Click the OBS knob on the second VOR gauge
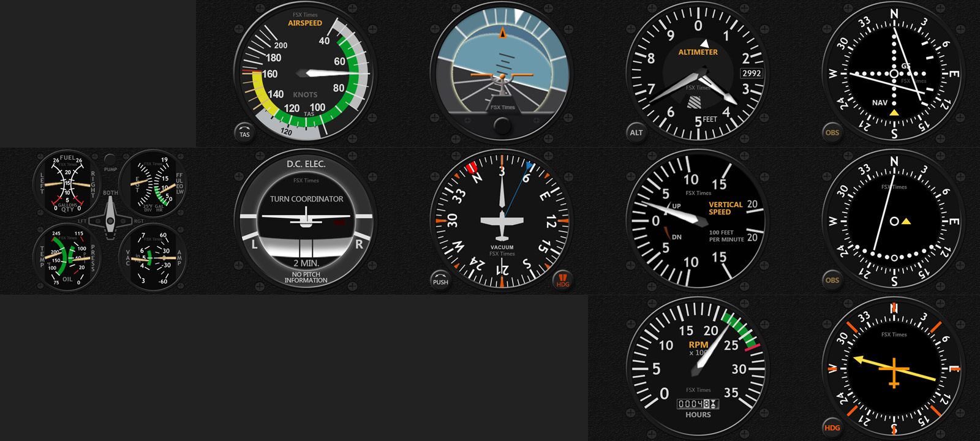Image resolution: width=980 pixels, height=441 pixels. pyautogui.click(x=832, y=280)
